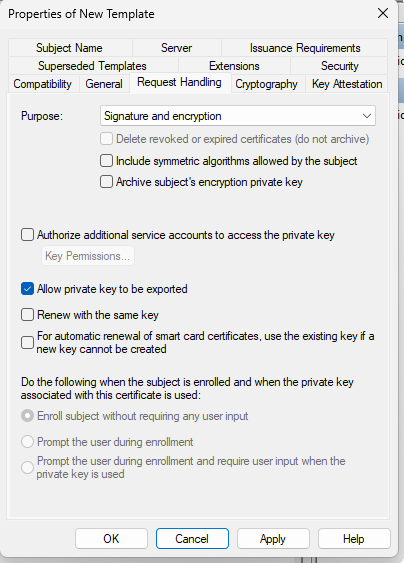Image resolution: width=404 pixels, height=563 pixels.
Task: Select the Superseded Templates tab
Action: pos(92,66)
